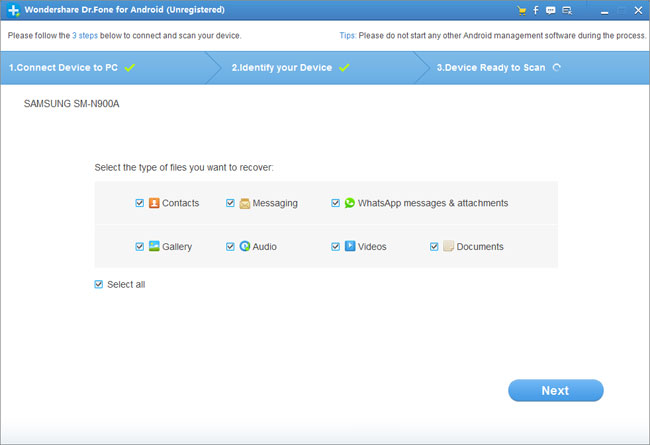
Task: Open the Facebook share icon
Action: click(536, 10)
